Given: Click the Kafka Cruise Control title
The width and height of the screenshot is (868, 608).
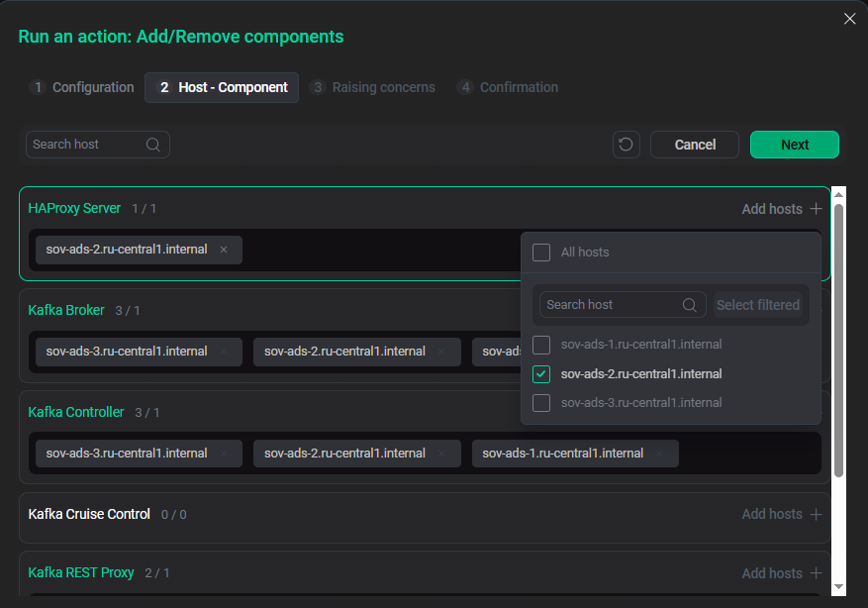Looking at the screenshot, I should click(x=89, y=514).
